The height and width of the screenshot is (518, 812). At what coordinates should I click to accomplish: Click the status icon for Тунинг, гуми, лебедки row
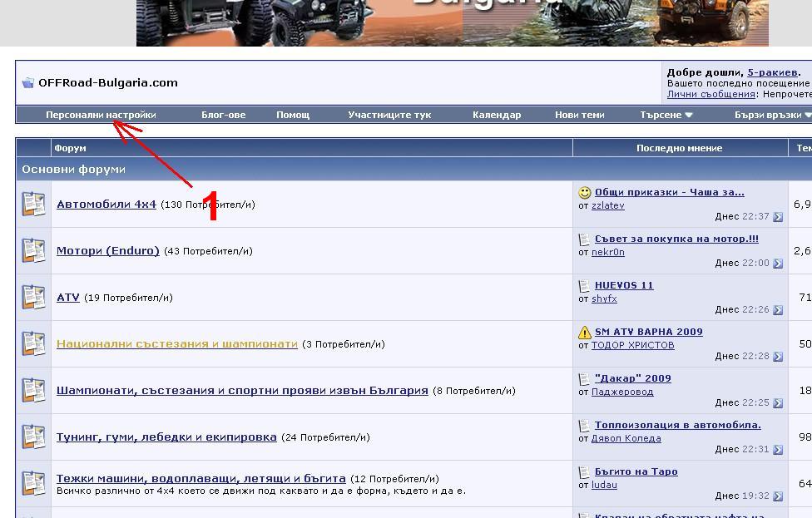33,437
